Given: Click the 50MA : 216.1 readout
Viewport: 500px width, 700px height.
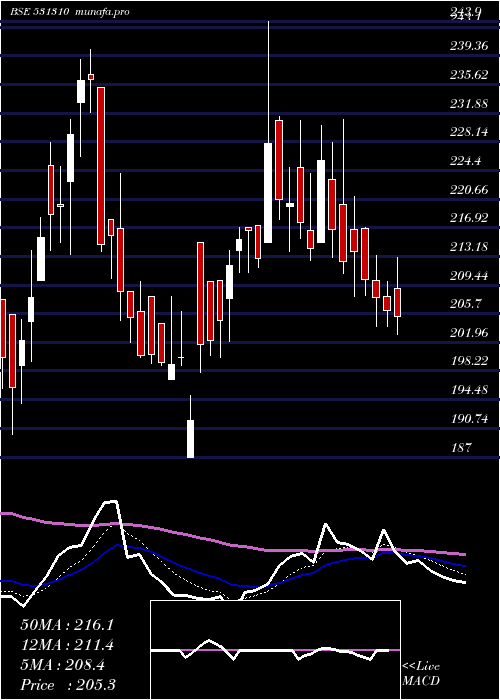Looking at the screenshot, I should point(67,625).
